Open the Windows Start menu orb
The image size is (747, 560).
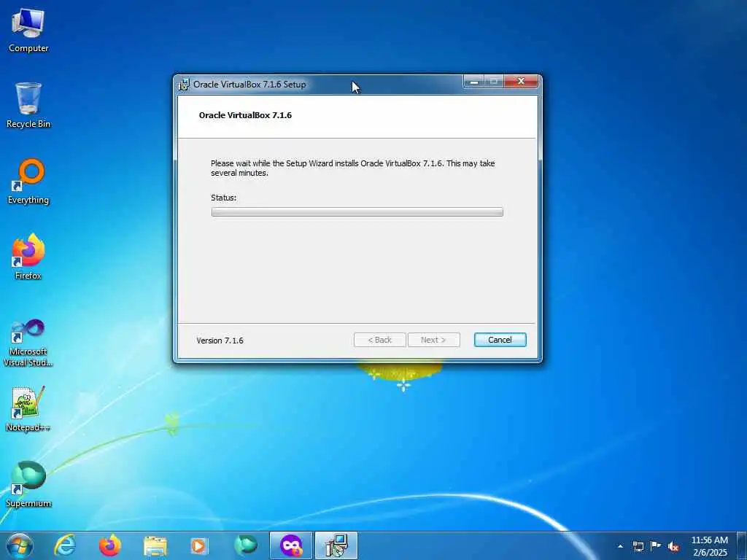coord(20,545)
